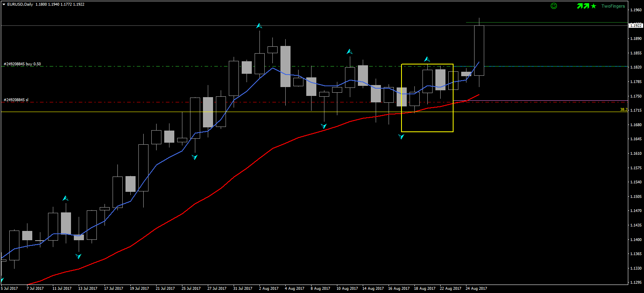Viewport: 644px width, 293px height.
Task: Click the tall last candle reaching 1.1922
Action: coord(479,50)
